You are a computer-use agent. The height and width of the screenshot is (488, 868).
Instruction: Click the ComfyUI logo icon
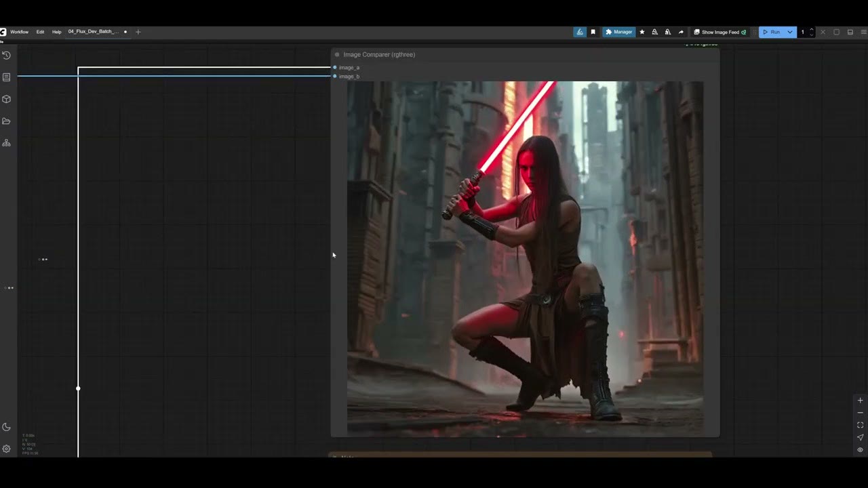pos(3,32)
